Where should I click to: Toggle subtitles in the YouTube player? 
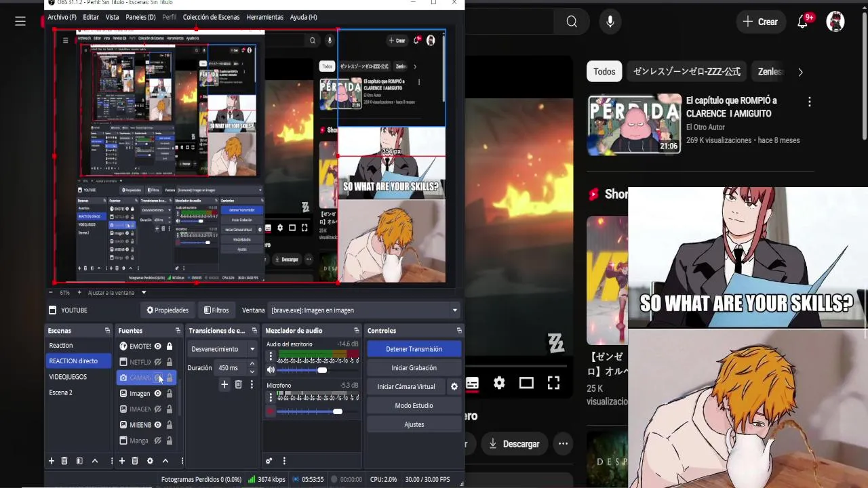472,383
